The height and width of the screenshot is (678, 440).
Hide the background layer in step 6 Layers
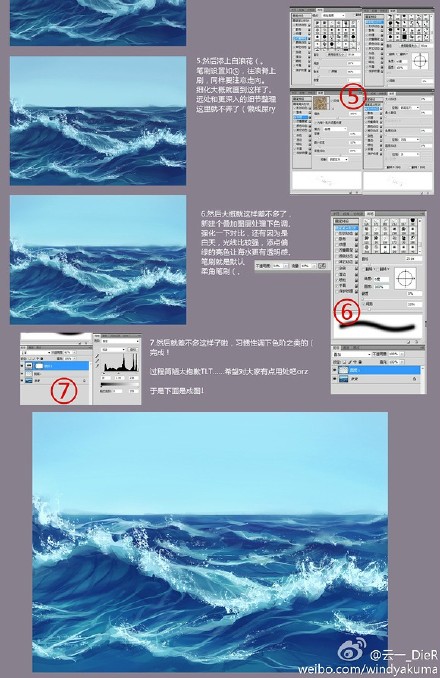click(x=335, y=379)
